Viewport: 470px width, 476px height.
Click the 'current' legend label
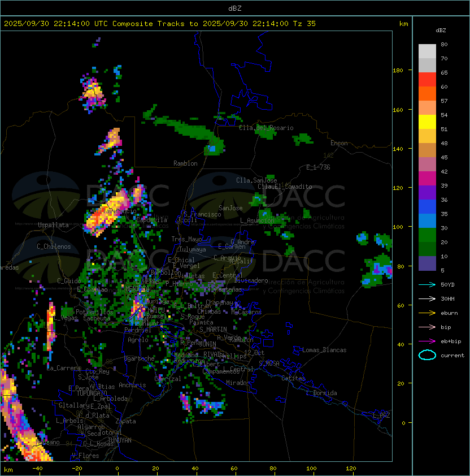click(x=452, y=356)
